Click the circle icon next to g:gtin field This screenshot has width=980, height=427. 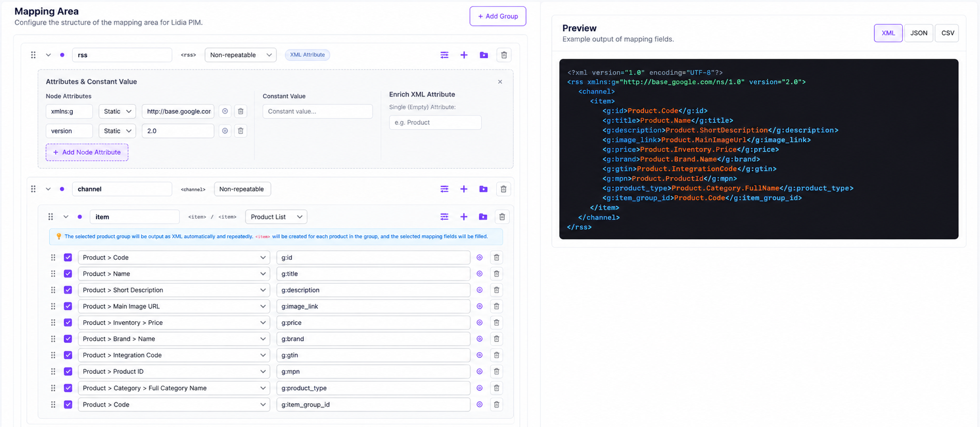pos(480,355)
